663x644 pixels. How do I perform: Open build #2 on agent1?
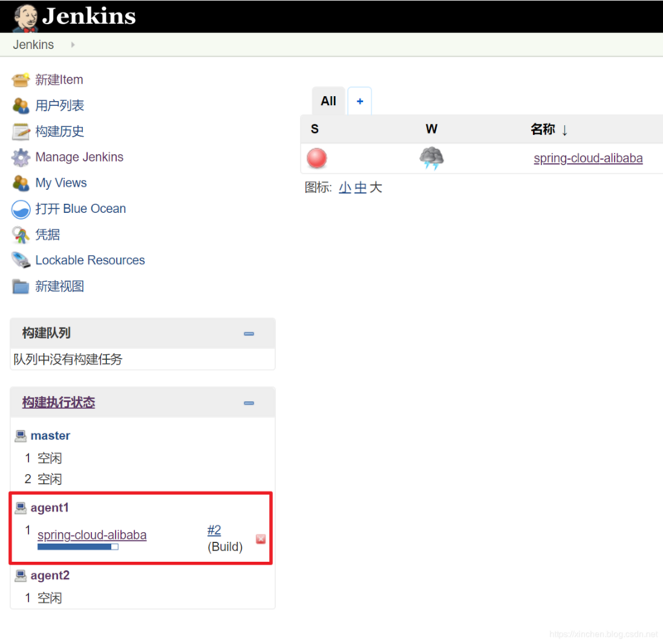214,530
